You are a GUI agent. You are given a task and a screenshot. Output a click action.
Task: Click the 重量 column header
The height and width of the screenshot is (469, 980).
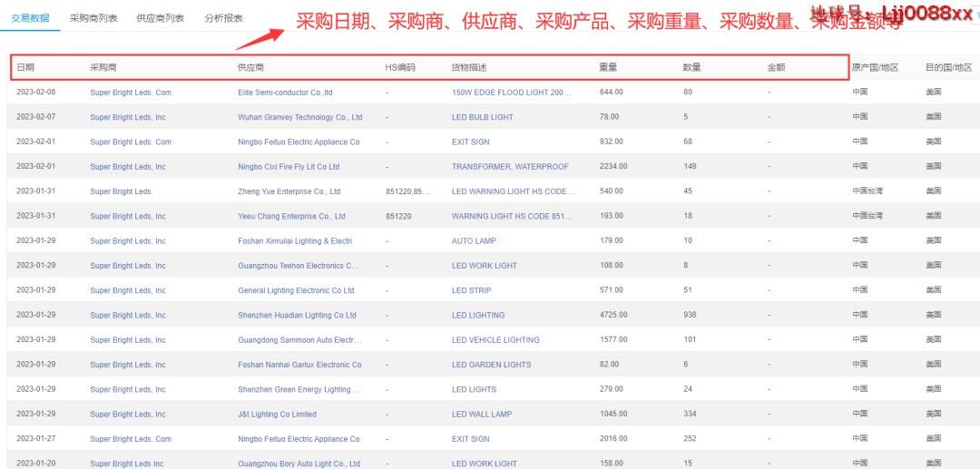click(x=608, y=68)
